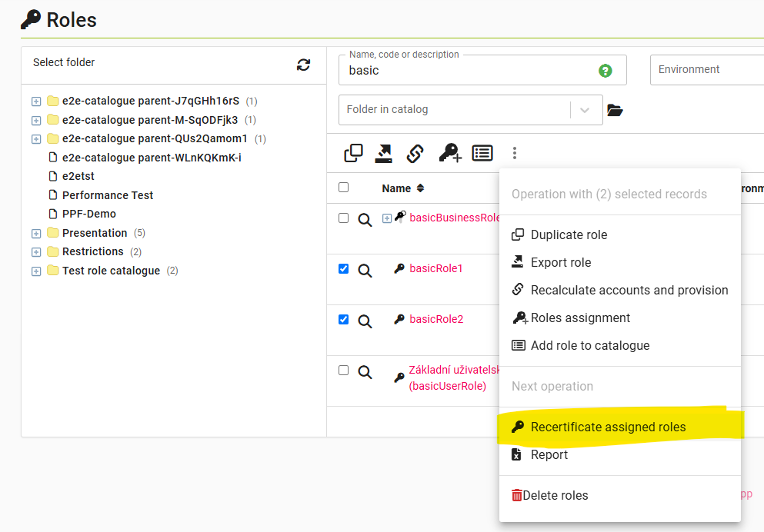Click the green help icon in search field
The height and width of the screenshot is (532, 764).
(x=606, y=71)
